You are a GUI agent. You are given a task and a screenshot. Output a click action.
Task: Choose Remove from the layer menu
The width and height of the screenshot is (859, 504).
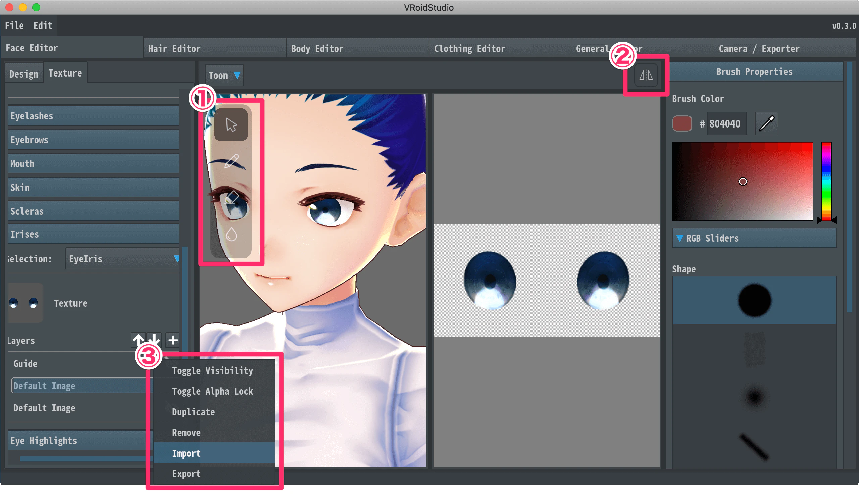[x=214, y=433]
